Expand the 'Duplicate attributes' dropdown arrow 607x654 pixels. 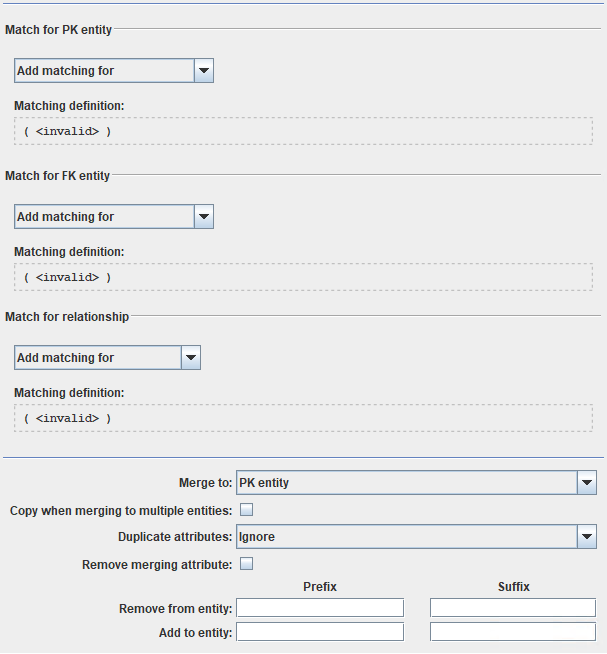click(587, 537)
